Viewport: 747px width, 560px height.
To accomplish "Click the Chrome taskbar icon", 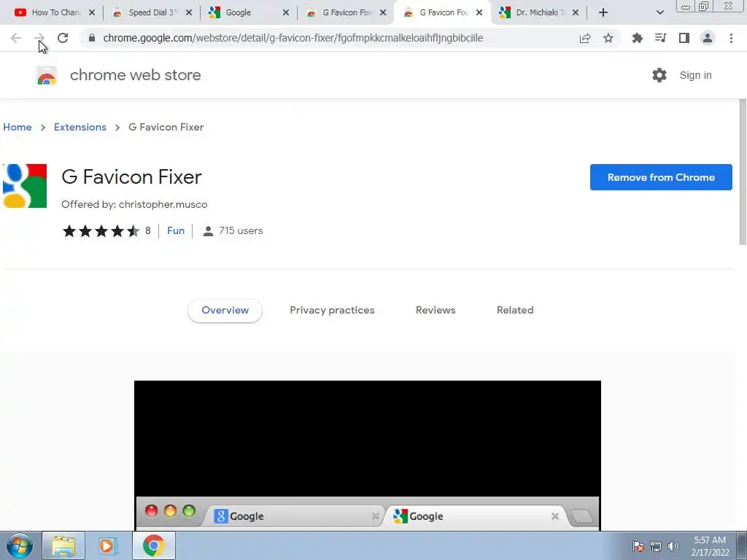I will [153, 545].
